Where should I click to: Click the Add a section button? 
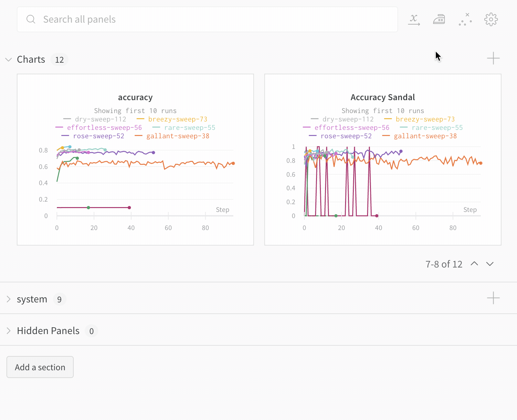pyautogui.click(x=40, y=367)
